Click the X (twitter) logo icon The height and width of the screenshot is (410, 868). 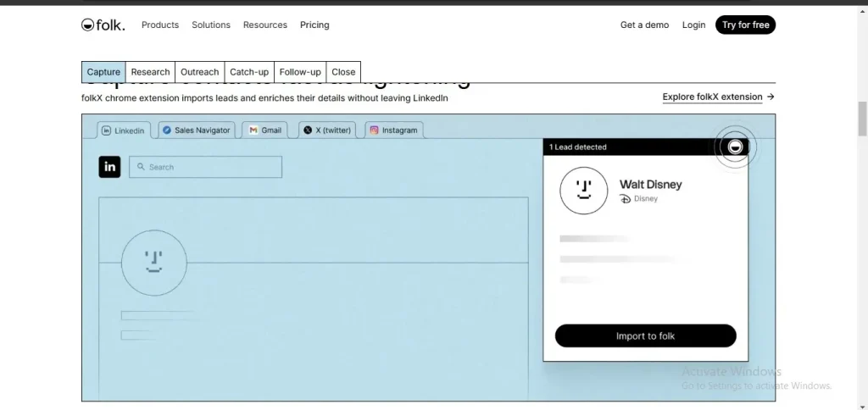(x=308, y=130)
